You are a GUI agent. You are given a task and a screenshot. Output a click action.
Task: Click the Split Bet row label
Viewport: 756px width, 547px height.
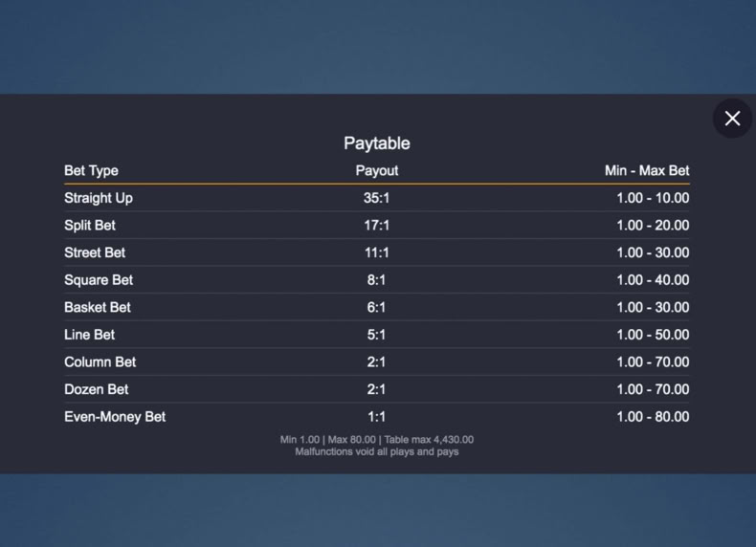90,226
